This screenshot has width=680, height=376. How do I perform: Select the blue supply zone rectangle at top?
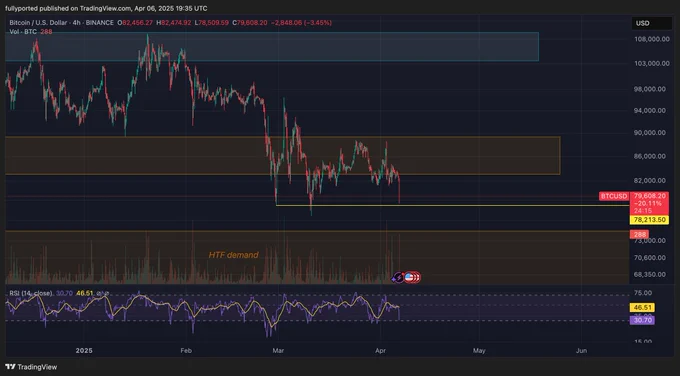pyautogui.click(x=272, y=46)
